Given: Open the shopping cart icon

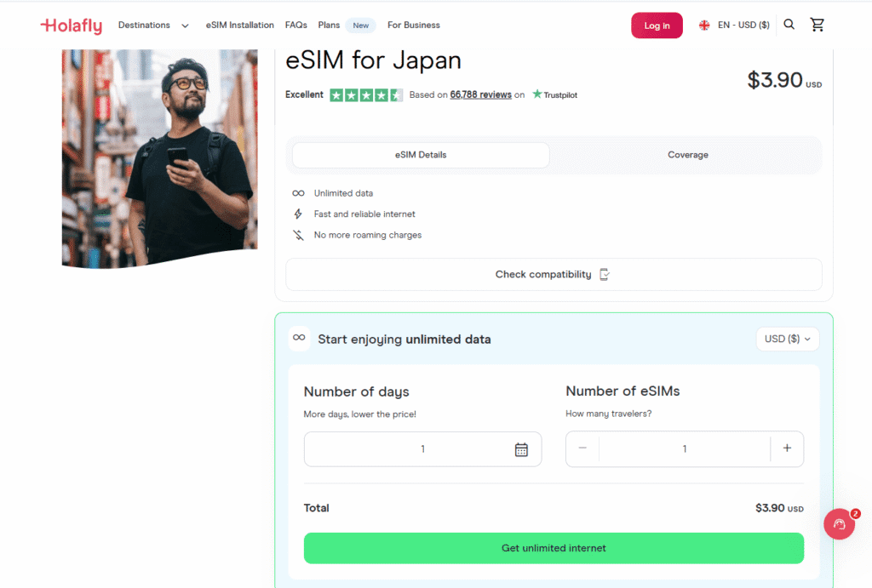Looking at the screenshot, I should (x=817, y=25).
